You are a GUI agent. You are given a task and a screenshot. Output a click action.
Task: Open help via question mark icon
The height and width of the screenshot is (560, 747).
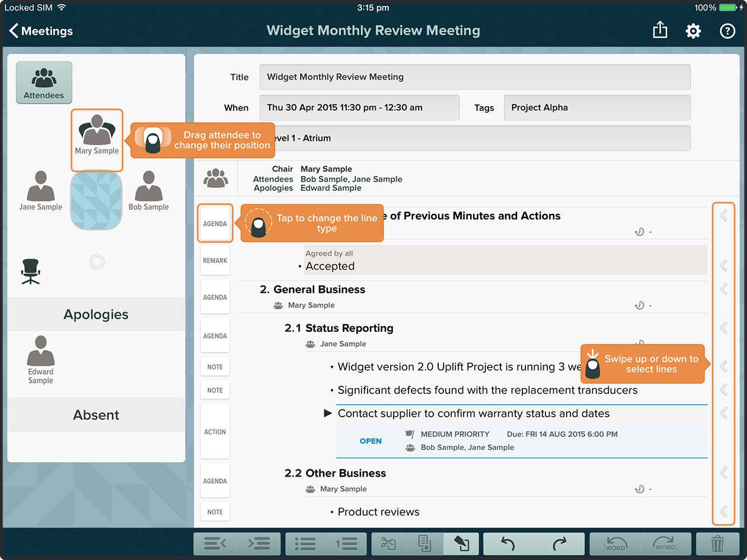coord(727,31)
